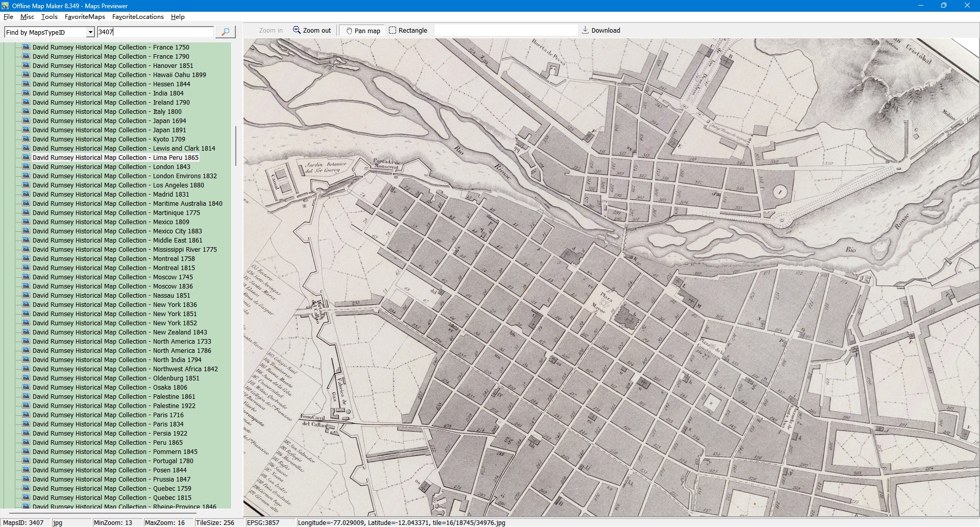Open the Find by MapsTypeID dropdown

90,32
